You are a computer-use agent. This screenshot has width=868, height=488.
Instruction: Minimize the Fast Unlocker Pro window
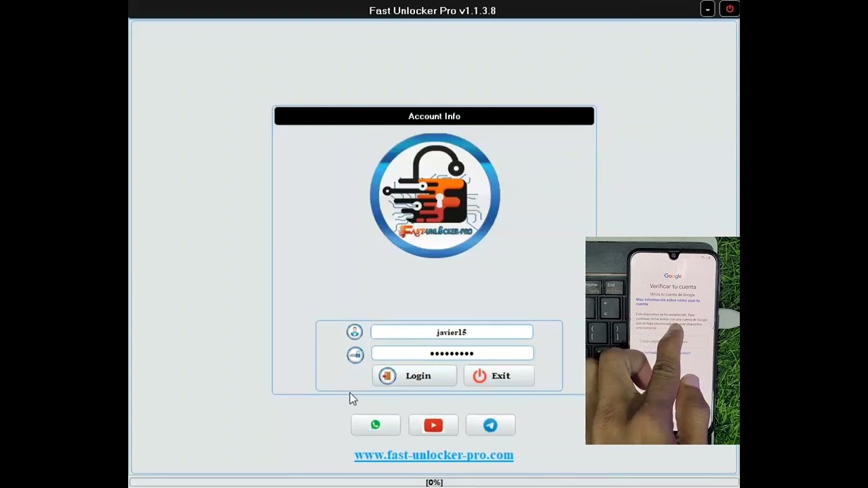[x=707, y=9]
